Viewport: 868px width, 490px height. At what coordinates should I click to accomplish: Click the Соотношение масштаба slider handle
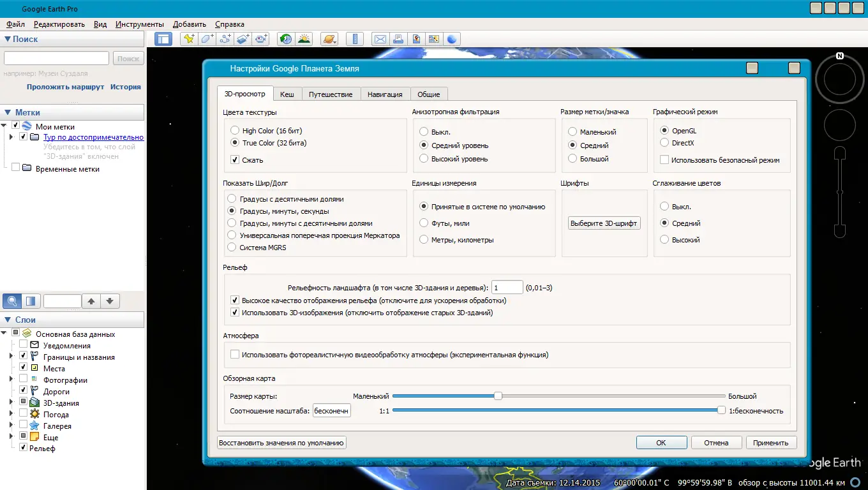[x=722, y=411]
